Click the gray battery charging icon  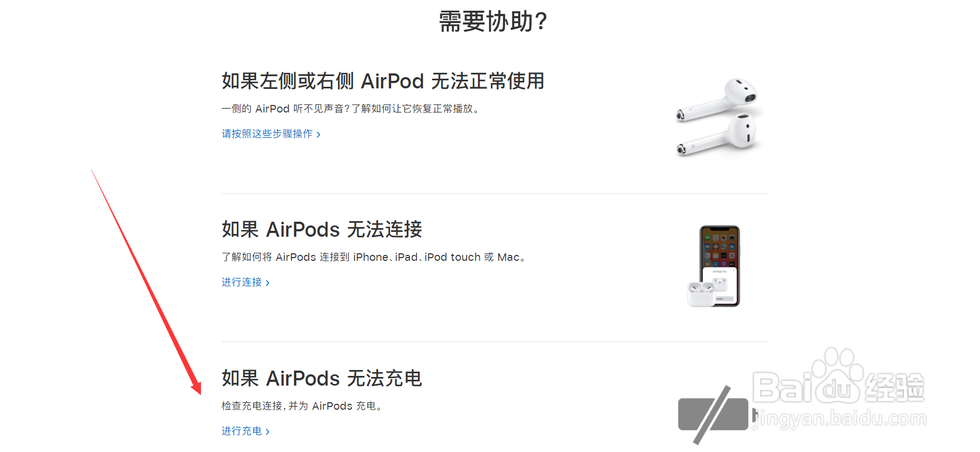click(x=713, y=415)
